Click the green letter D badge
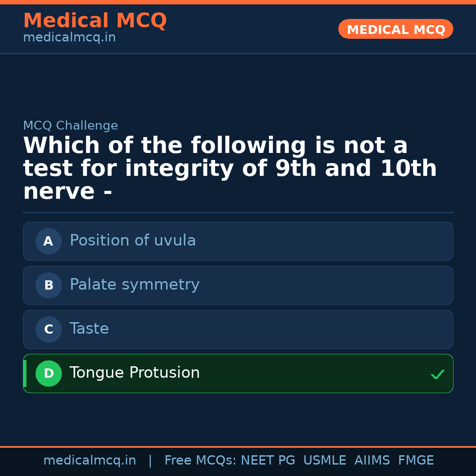 click(x=48, y=373)
